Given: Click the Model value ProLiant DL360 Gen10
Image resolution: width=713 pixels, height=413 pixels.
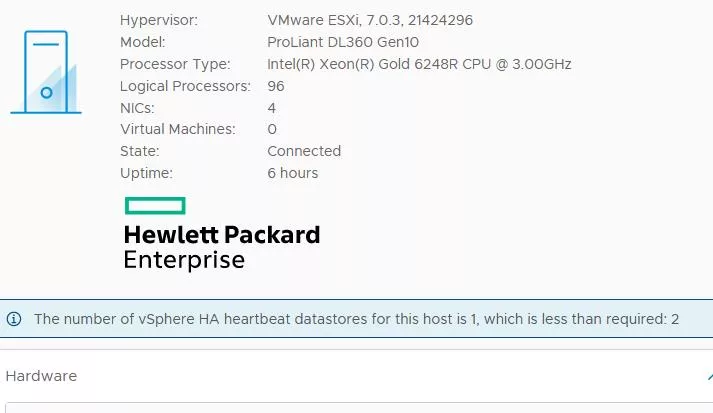Looking at the screenshot, I should [343, 42].
